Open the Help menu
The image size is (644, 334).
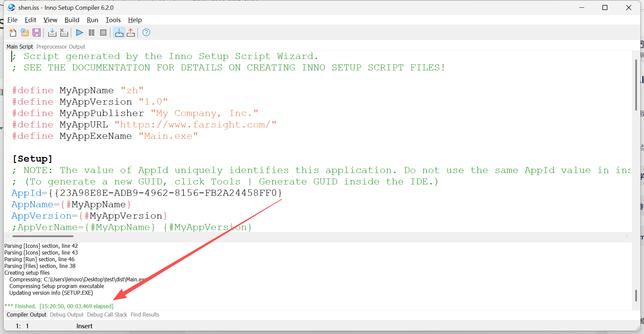pyautogui.click(x=135, y=20)
